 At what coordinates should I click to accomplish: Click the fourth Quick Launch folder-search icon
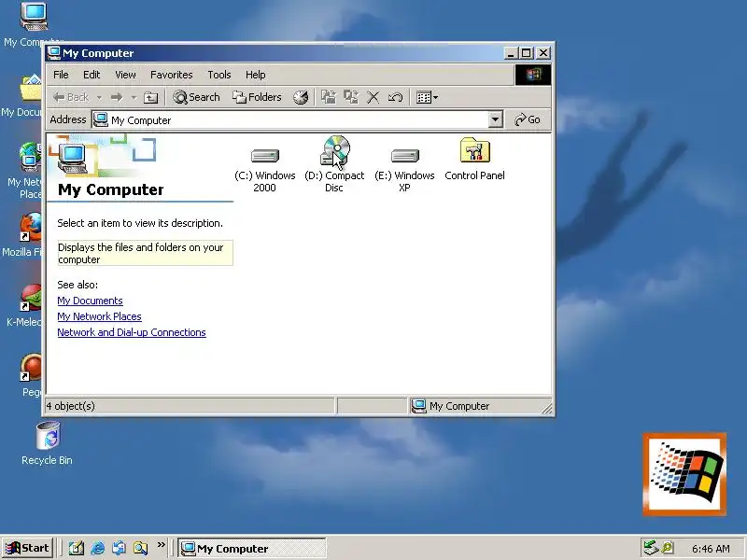click(141, 548)
